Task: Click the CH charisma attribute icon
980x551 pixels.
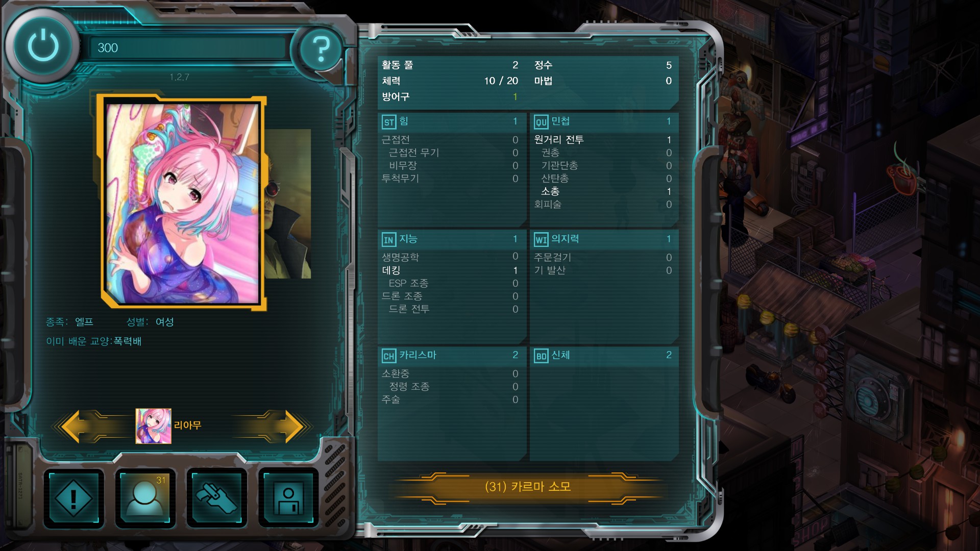Action: coord(389,356)
